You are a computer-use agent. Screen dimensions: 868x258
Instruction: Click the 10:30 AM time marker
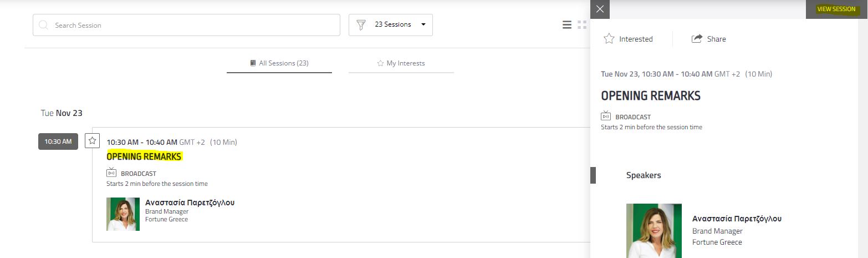click(58, 141)
